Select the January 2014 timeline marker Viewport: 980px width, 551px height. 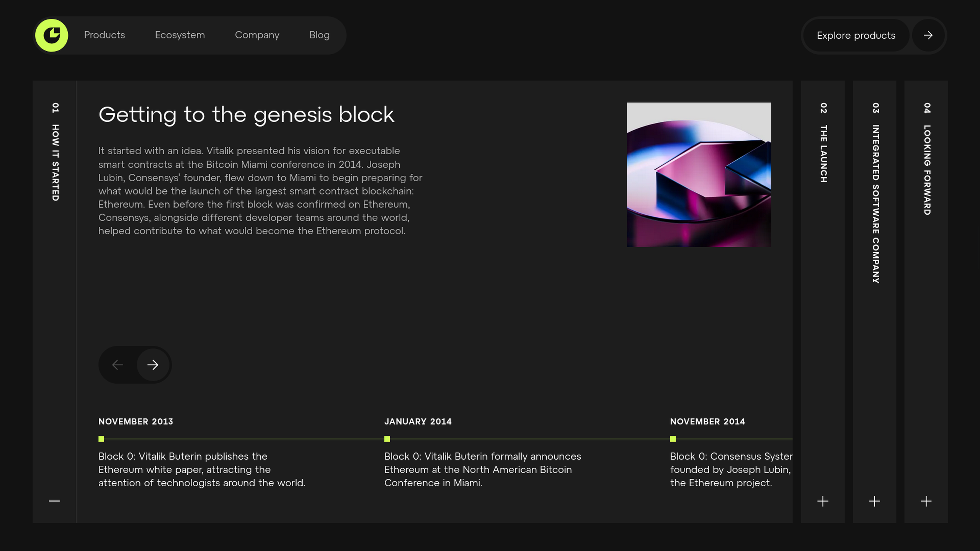[387, 439]
